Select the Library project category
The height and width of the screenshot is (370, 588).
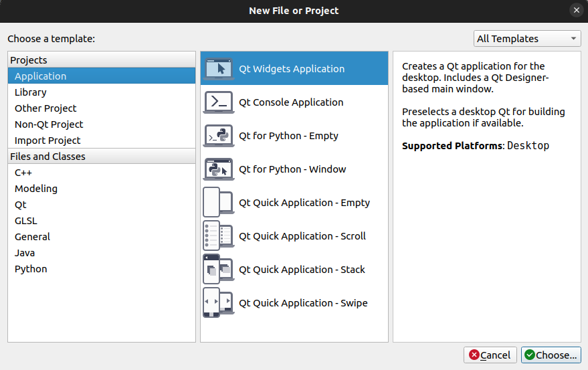[x=31, y=92]
